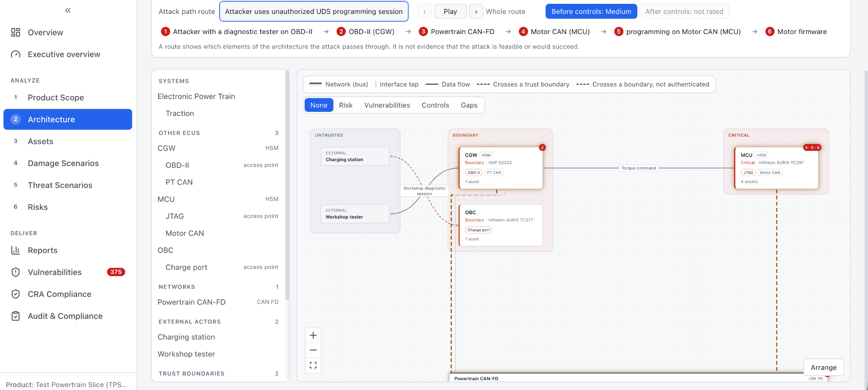Click the 375 vulnerabilities count badge
The width and height of the screenshot is (868, 390).
[x=116, y=272]
